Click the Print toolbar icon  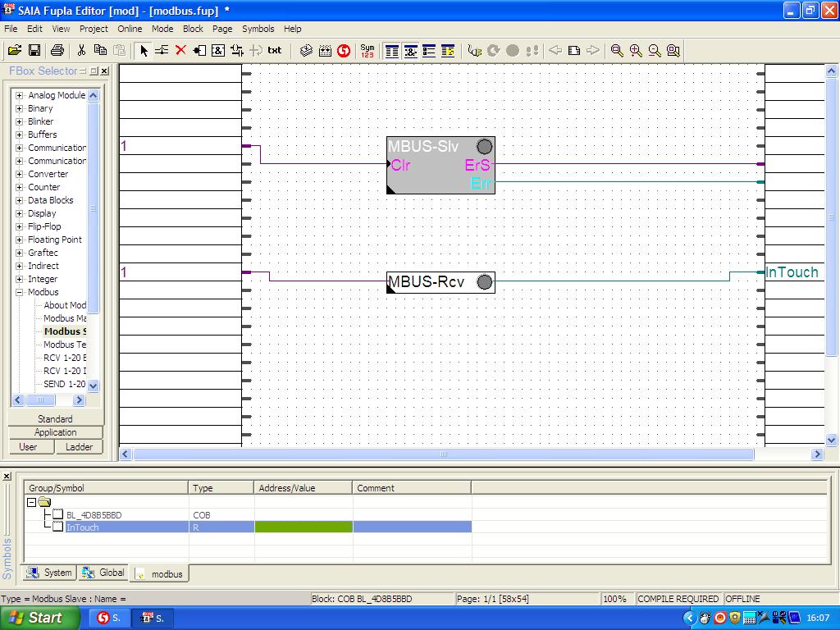point(57,50)
